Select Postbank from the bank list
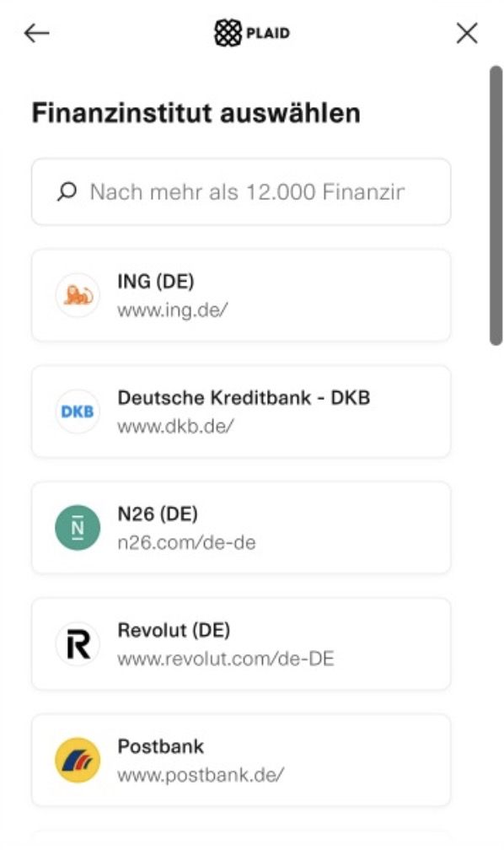This screenshot has height=850, width=504. pyautogui.click(x=241, y=760)
